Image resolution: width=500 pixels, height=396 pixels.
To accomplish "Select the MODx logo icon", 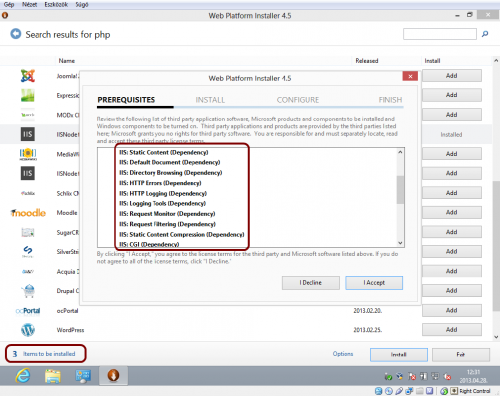I will point(28,115).
